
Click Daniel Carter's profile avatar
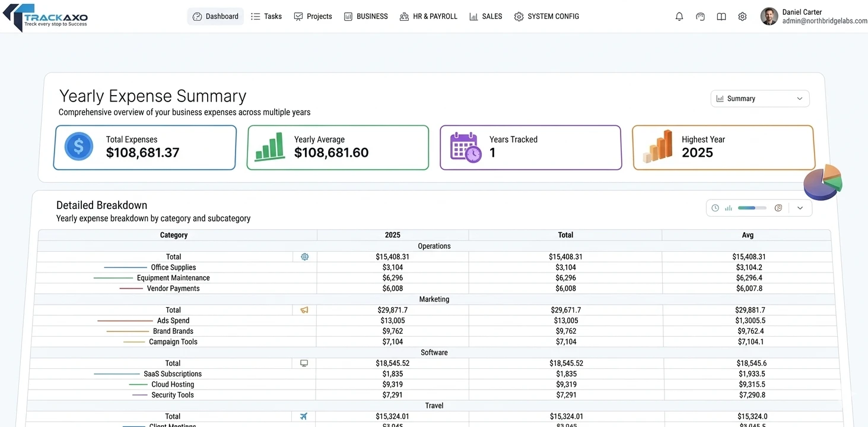click(769, 16)
